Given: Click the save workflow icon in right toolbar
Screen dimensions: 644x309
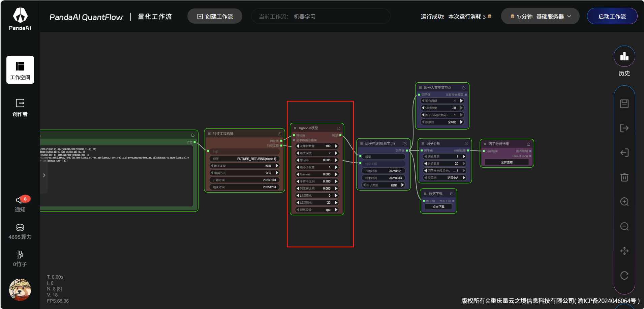Looking at the screenshot, I should pyautogui.click(x=624, y=104).
